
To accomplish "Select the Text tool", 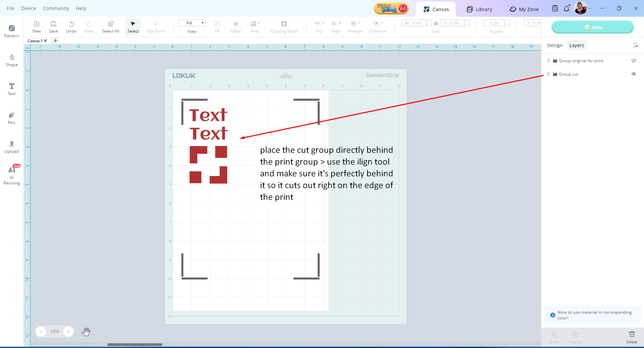I will pyautogui.click(x=11, y=89).
